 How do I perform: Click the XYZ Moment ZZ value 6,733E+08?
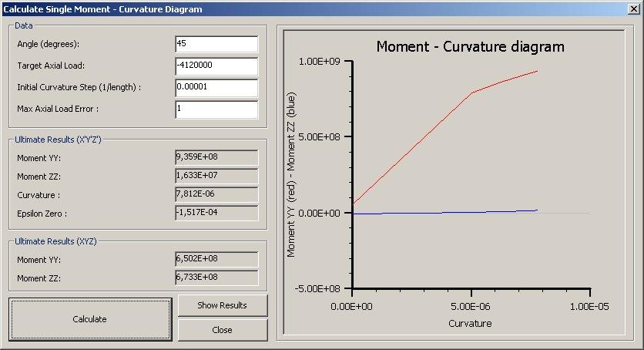[x=216, y=278]
